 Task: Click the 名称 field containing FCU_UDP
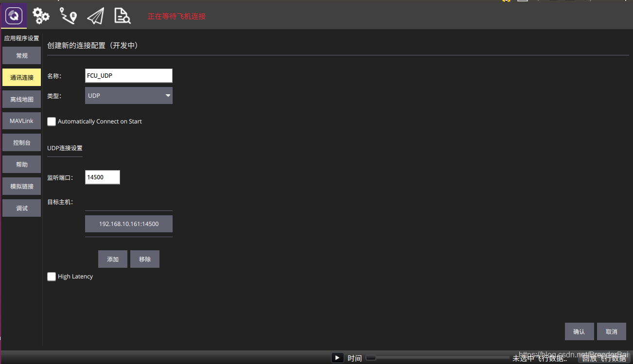[129, 75]
